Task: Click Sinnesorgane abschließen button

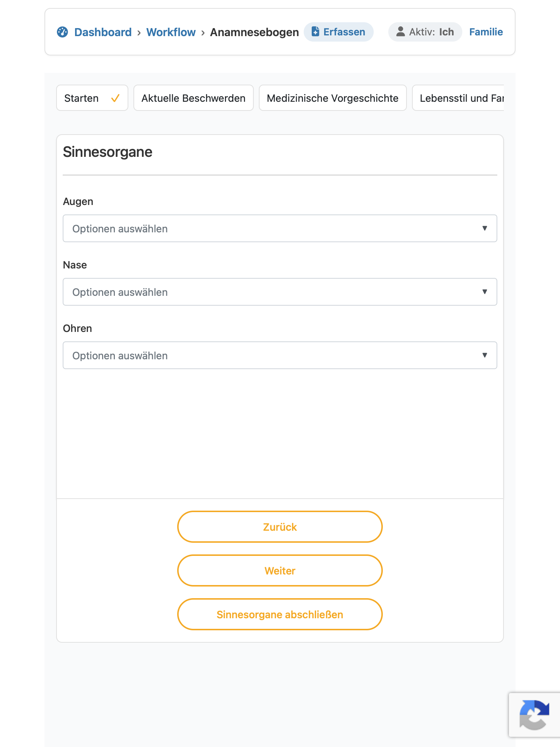Action: (280, 614)
